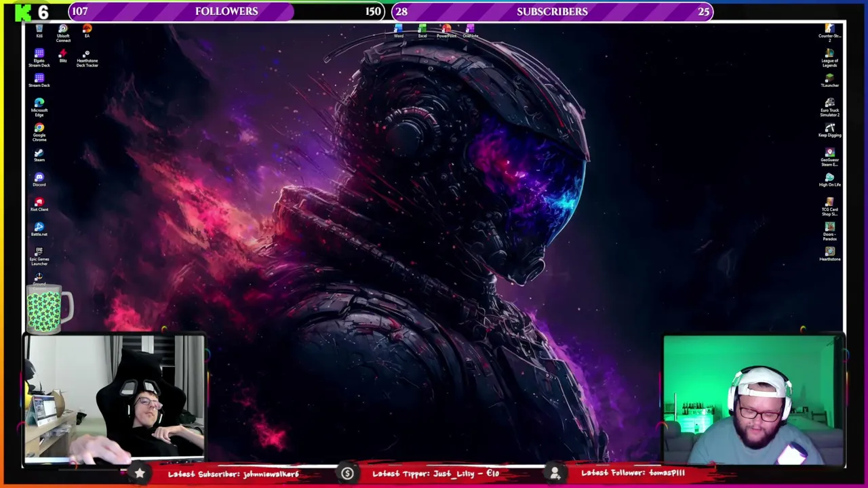Open the Excel desktop shortcut
The width and height of the screenshot is (868, 488).
tap(422, 30)
